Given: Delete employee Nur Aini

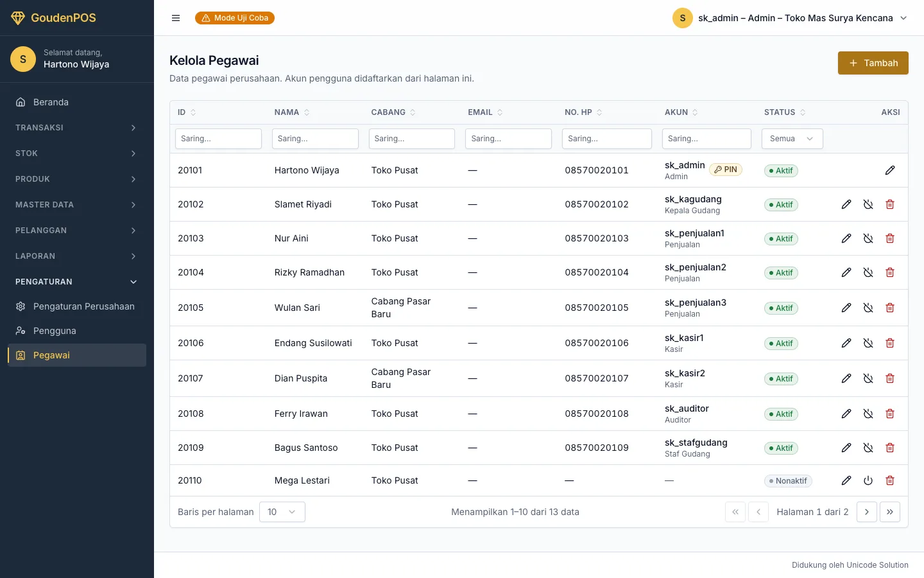Looking at the screenshot, I should click(x=890, y=238).
